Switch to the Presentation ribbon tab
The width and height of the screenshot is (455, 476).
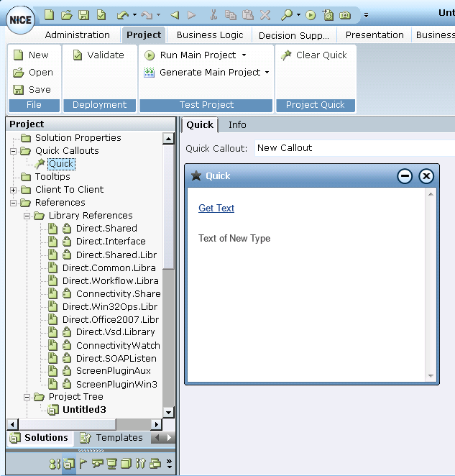[x=374, y=35]
